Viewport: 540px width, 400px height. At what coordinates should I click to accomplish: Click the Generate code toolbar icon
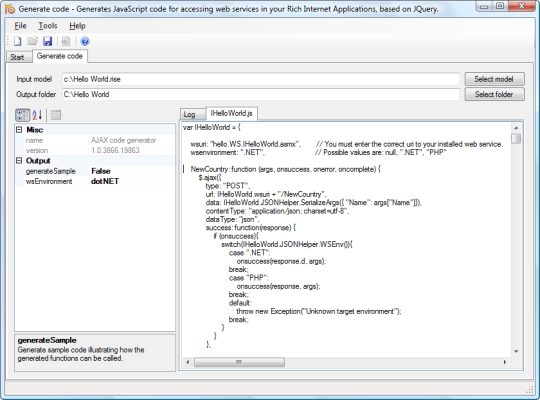click(65, 41)
